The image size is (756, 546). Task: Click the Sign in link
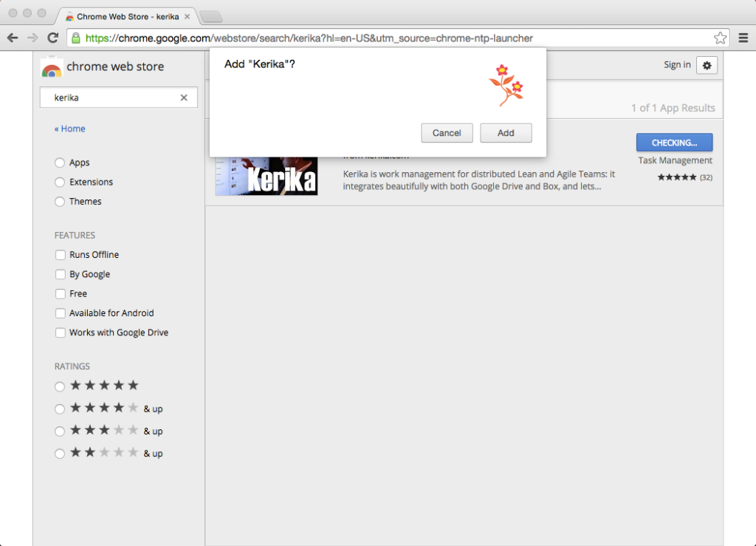tap(677, 64)
